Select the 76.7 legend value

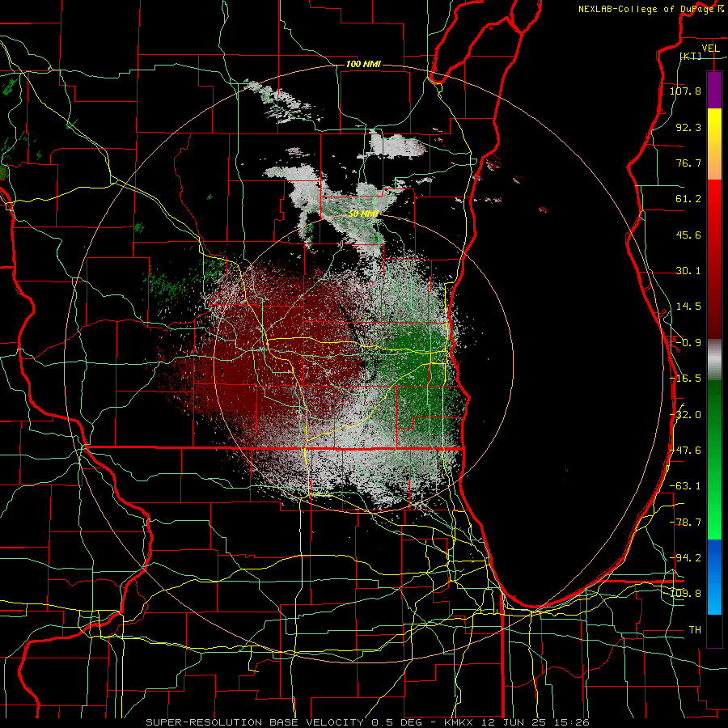[x=688, y=163]
